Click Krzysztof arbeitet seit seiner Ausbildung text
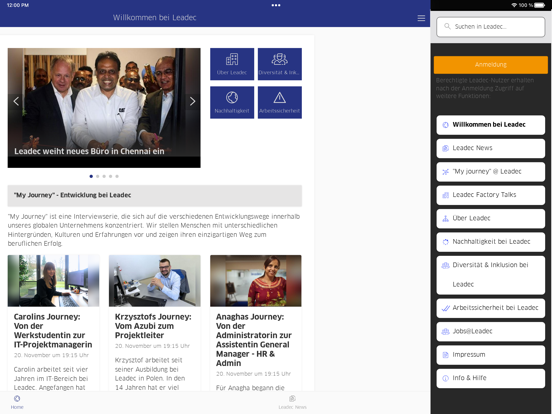The height and width of the screenshot is (414, 552). (150, 374)
